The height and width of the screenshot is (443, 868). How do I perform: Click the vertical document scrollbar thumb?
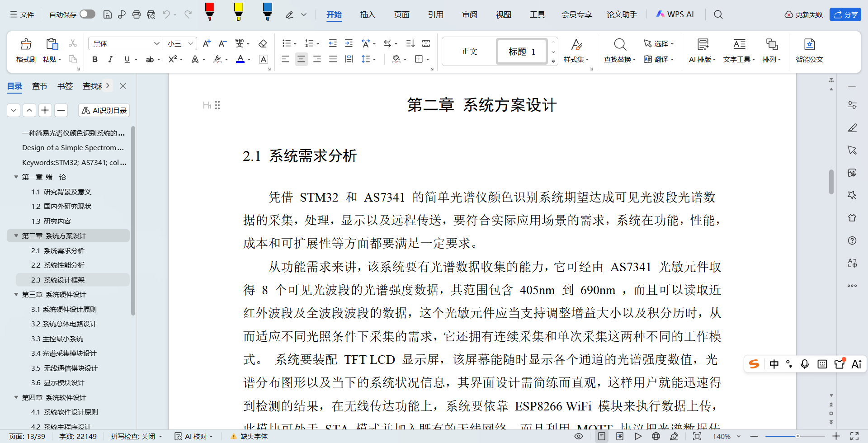831,182
